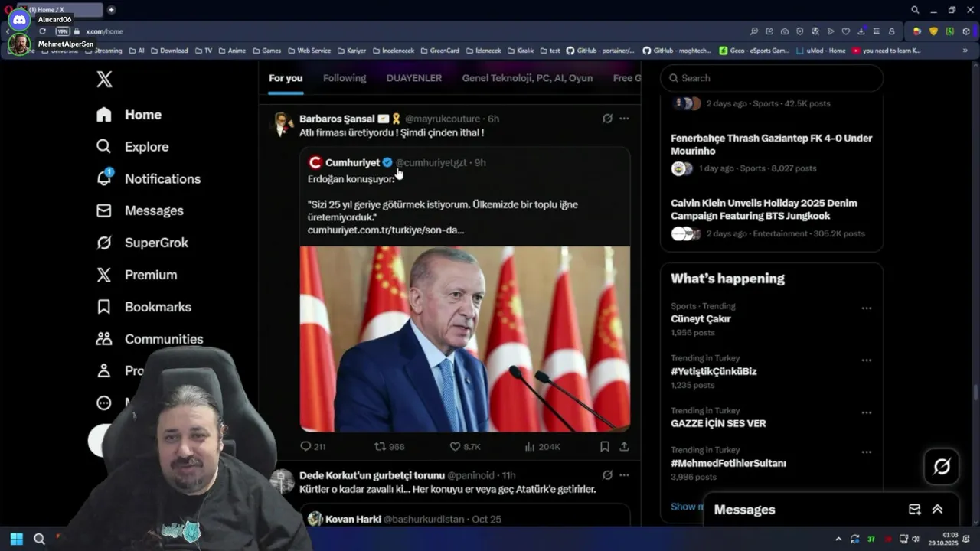
Task: Open Barbaros Şansal's profile avatar
Action: coord(283,125)
